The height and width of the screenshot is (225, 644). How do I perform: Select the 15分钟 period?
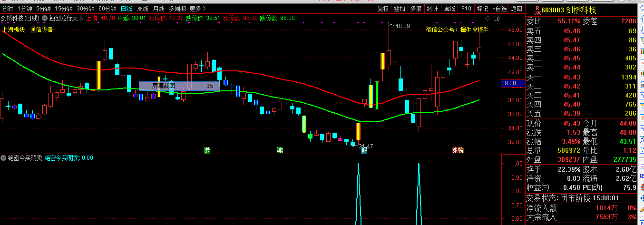pyautogui.click(x=63, y=9)
